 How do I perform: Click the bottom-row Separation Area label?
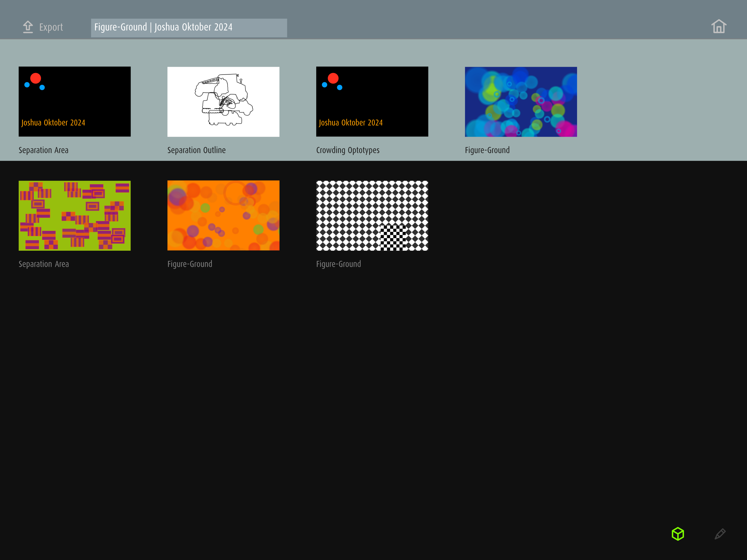tap(43, 264)
